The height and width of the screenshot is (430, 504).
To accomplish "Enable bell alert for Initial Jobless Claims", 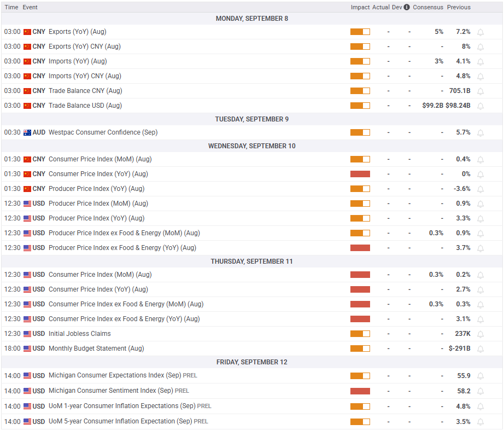I will tap(480, 334).
